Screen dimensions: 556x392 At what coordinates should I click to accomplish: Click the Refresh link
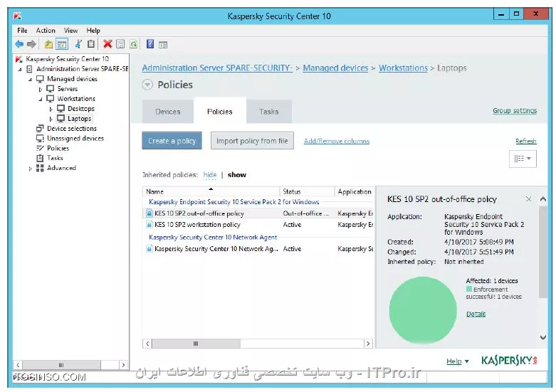(526, 141)
